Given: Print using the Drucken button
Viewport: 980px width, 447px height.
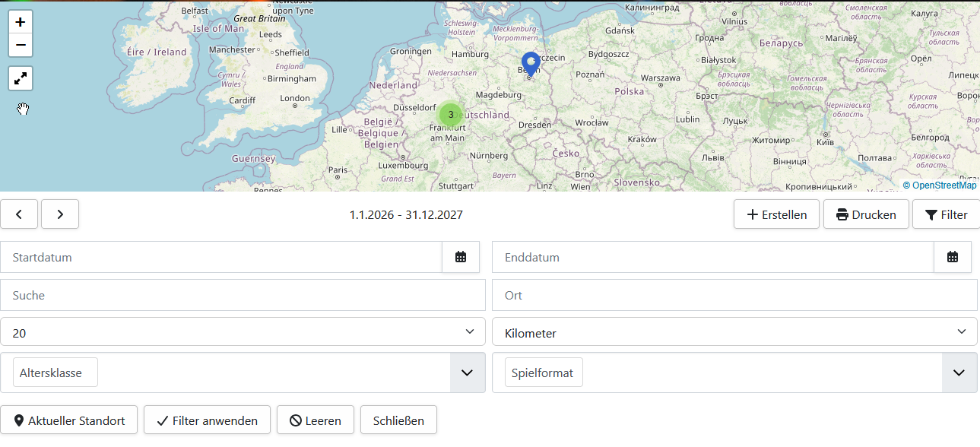Looking at the screenshot, I should point(865,214).
